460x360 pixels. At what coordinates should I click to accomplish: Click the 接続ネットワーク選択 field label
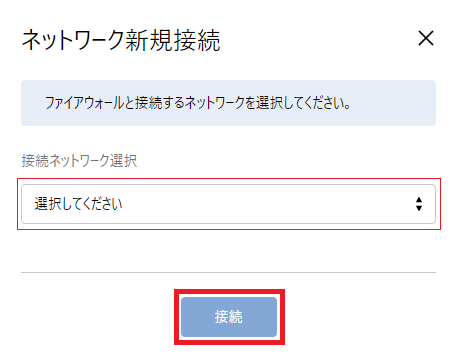[79, 161]
